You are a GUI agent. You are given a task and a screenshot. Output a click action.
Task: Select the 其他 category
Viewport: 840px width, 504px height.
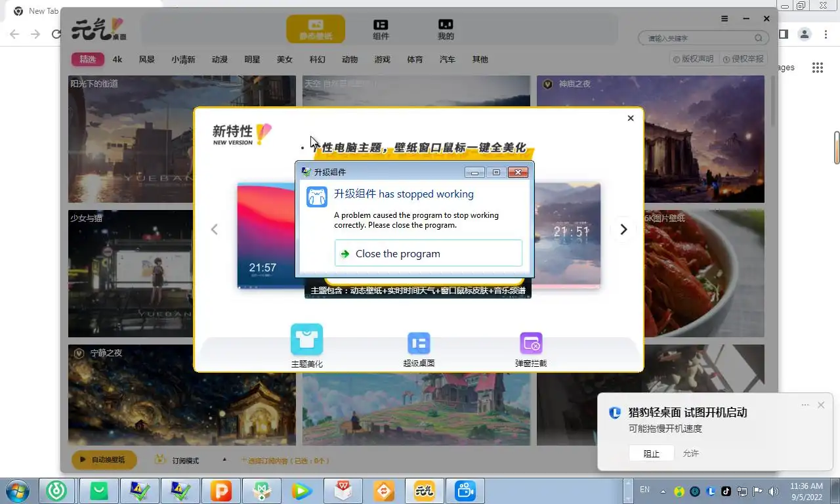point(480,60)
